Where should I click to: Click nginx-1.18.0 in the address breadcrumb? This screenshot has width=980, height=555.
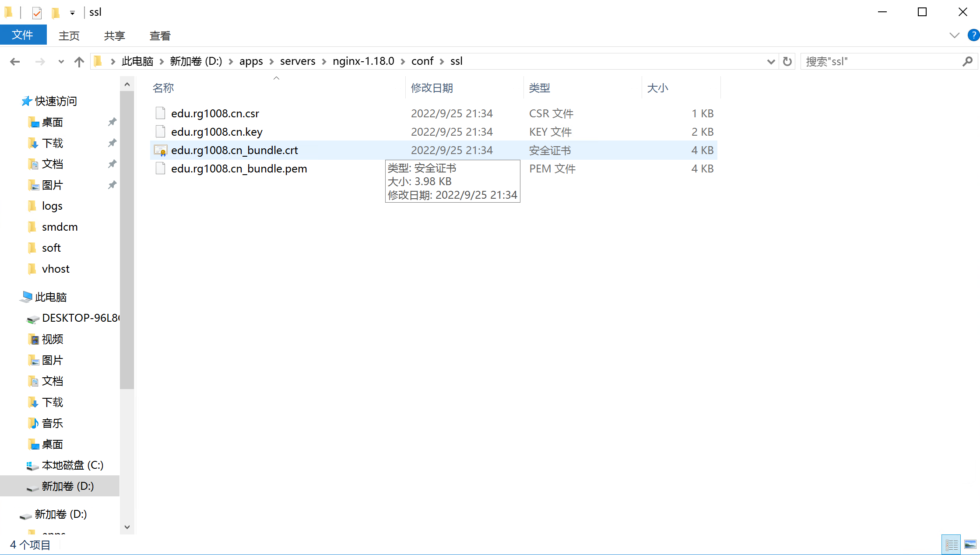tap(363, 61)
